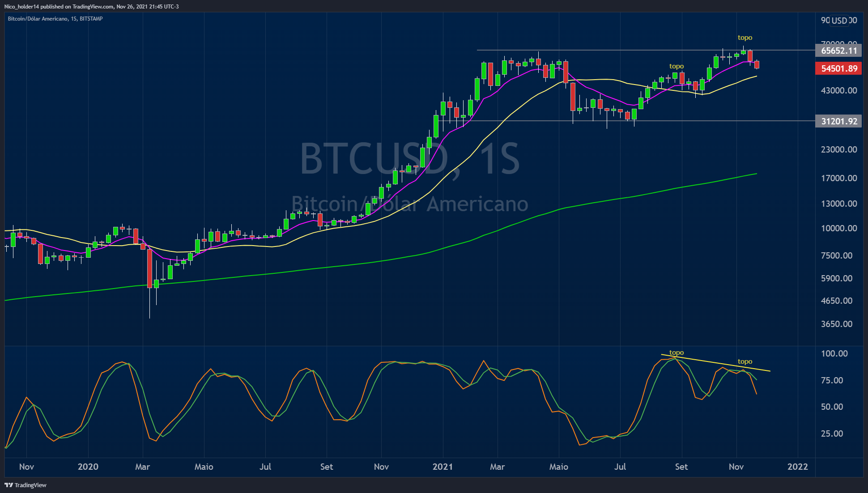Click the 2022 label on the time axis
This screenshot has height=493, width=868.
click(798, 467)
